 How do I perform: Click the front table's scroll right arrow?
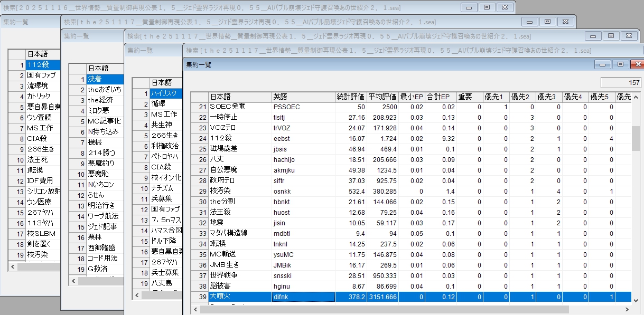click(626, 309)
